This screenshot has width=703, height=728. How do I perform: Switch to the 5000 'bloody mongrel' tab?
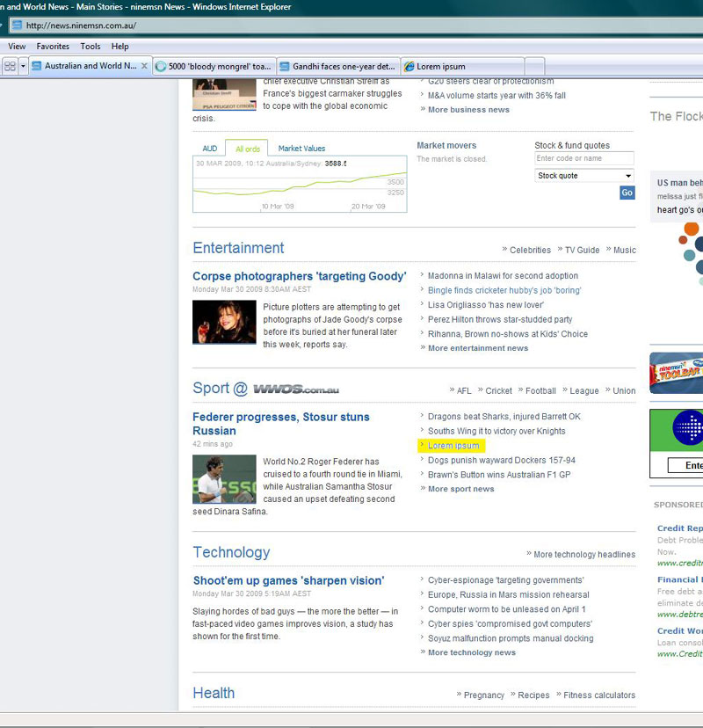214,67
